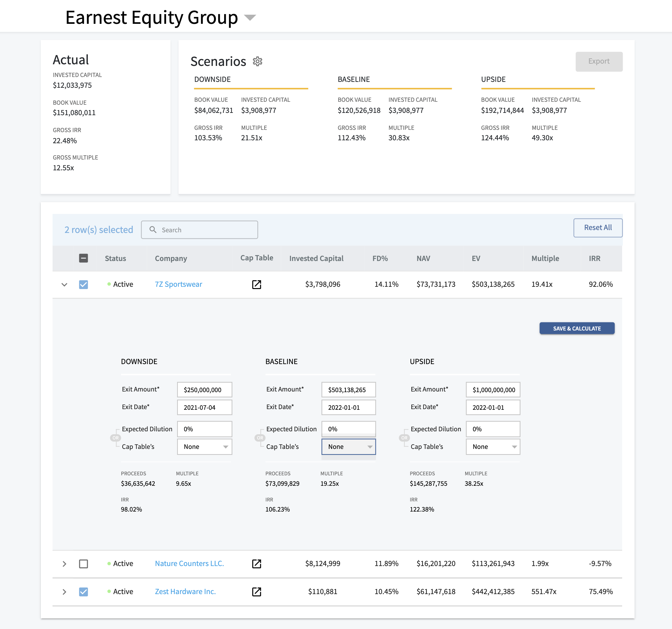Click the search magnifier icon

(x=153, y=230)
